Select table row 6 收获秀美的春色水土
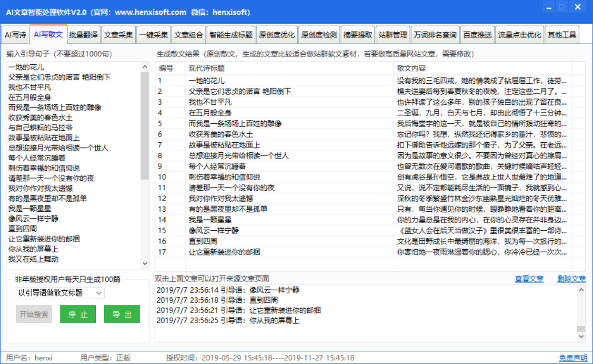Screen dimensions: 593x364 [x=371, y=134]
